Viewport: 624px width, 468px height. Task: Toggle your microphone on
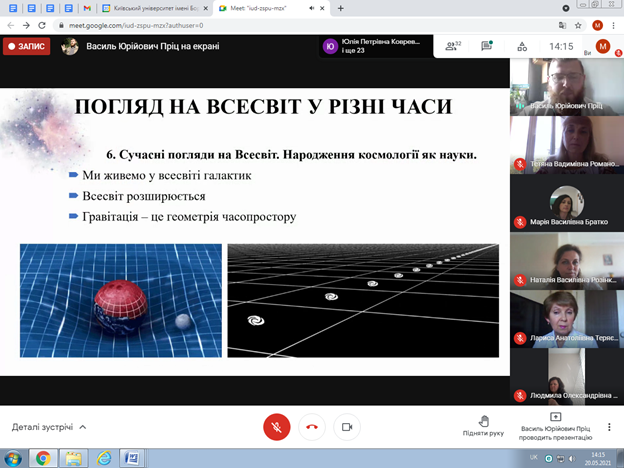[277, 427]
